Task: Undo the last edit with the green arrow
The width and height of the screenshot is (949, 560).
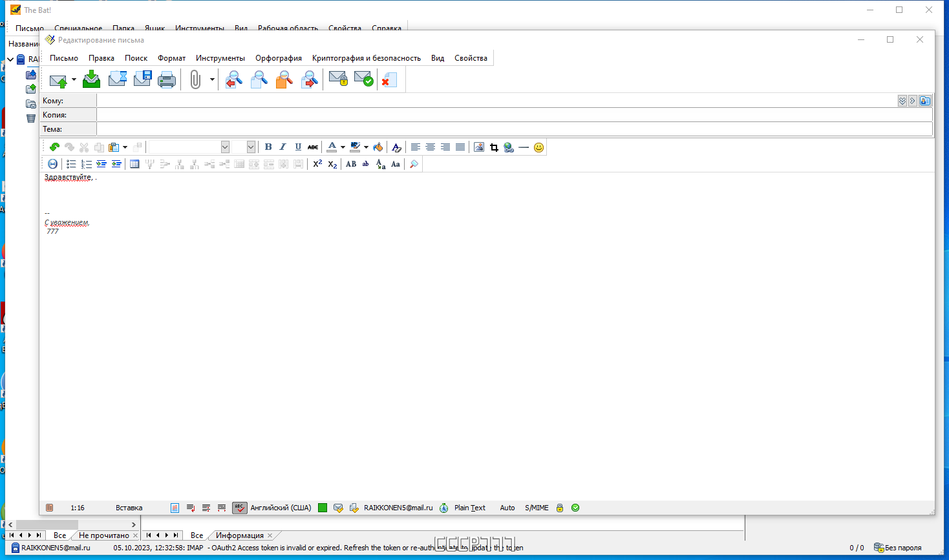Action: [54, 147]
